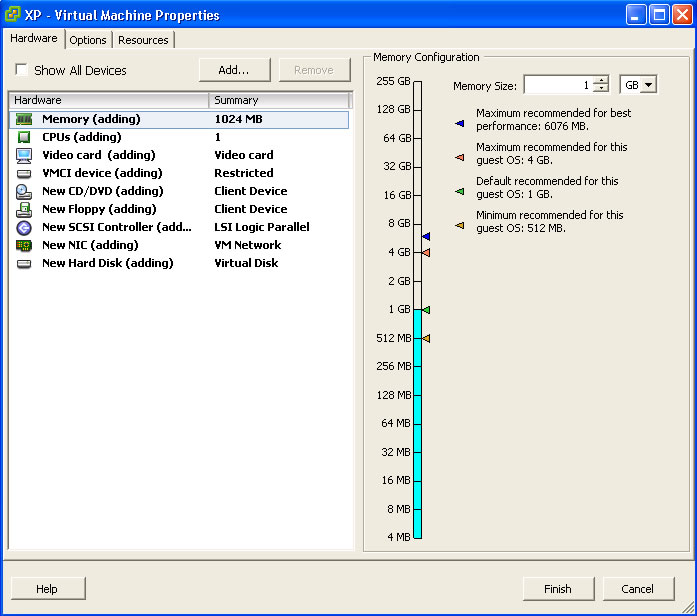Image resolution: width=697 pixels, height=616 pixels.
Task: Click the grayed Remove button
Action: pyautogui.click(x=314, y=70)
